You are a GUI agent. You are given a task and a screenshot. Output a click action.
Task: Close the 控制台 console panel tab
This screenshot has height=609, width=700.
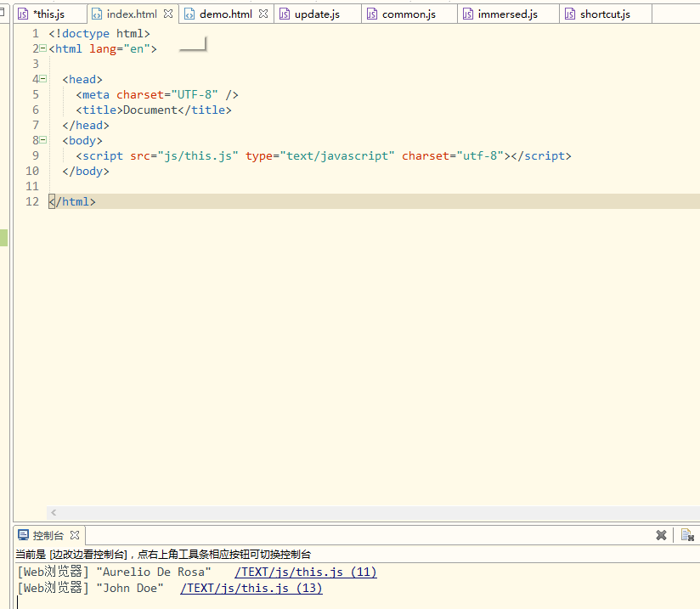[x=75, y=535]
